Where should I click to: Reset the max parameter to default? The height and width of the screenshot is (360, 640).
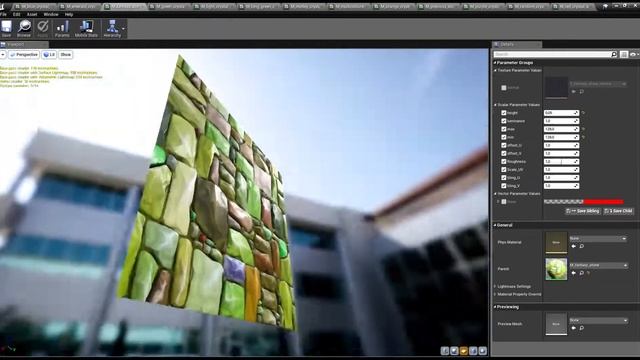(x=583, y=129)
